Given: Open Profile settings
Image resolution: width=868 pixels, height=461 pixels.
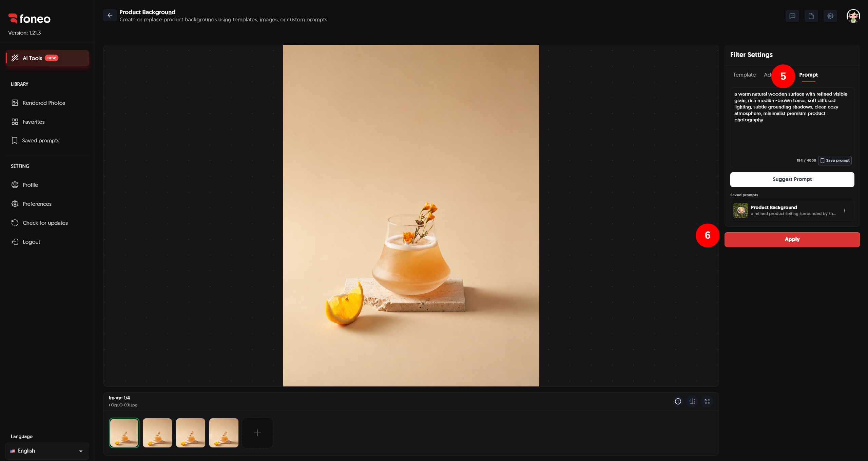Looking at the screenshot, I should coord(30,185).
